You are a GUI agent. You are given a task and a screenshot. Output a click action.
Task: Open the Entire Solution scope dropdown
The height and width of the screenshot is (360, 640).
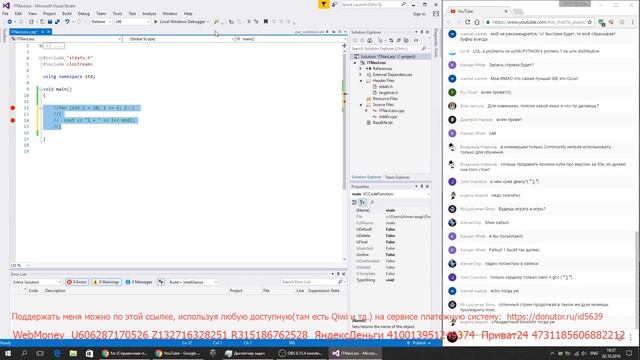[36, 282]
